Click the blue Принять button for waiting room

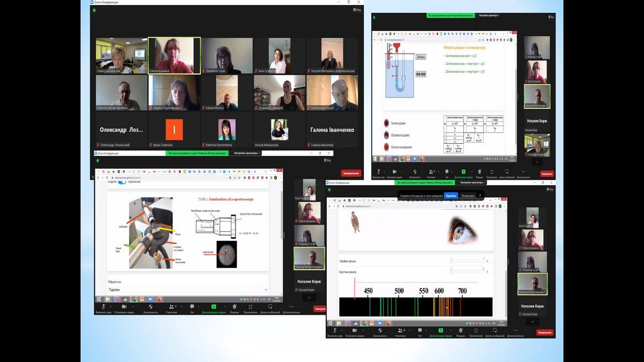tap(451, 196)
